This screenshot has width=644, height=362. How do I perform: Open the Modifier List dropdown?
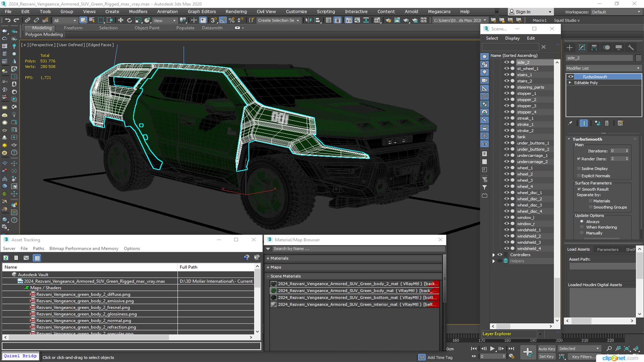pos(603,68)
